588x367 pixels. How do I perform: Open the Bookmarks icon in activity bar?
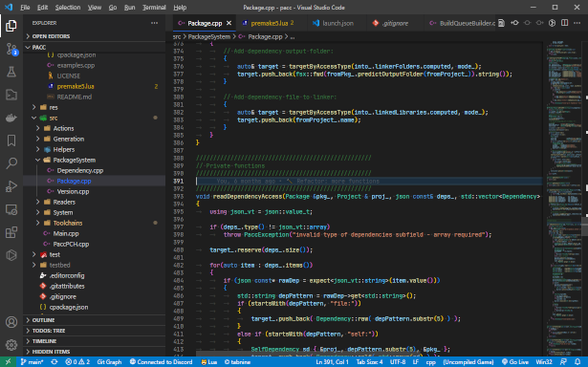click(x=11, y=140)
